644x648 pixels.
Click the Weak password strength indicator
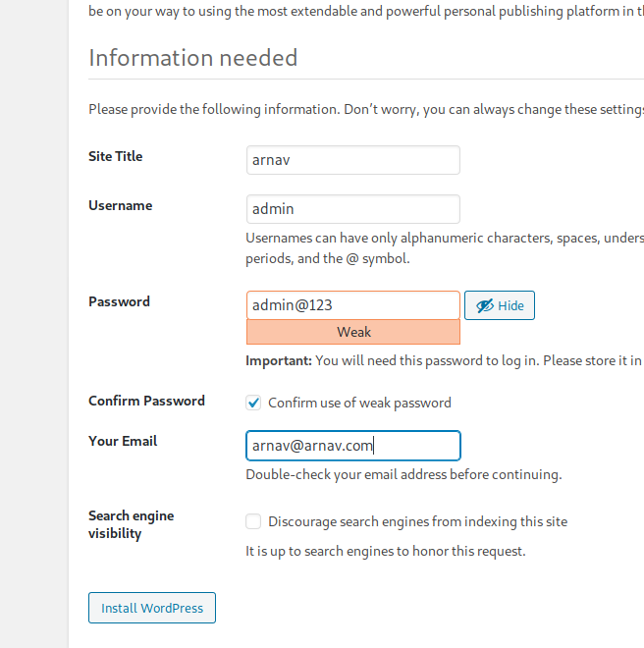tap(352, 332)
